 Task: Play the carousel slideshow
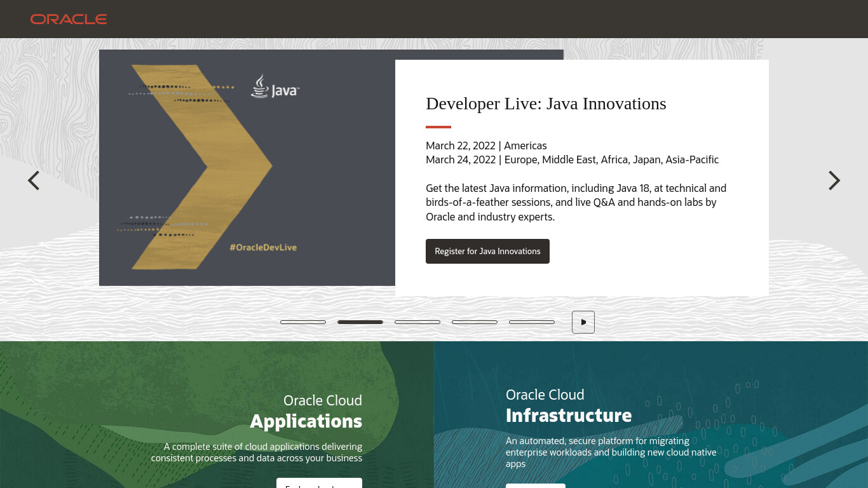[x=583, y=322]
